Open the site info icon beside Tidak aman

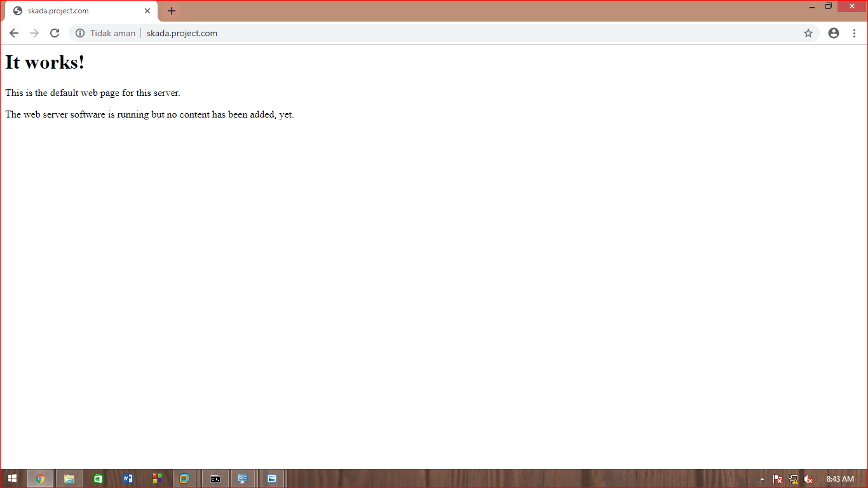[80, 33]
